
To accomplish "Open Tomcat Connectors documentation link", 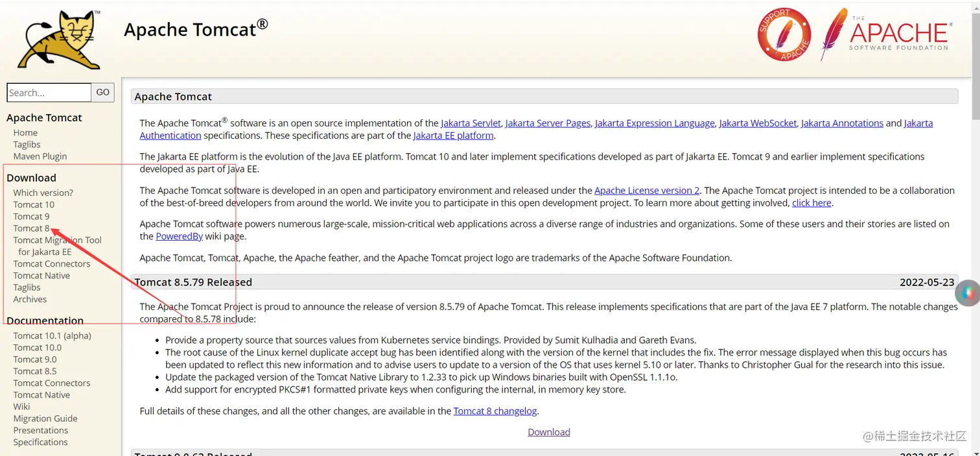I will [52, 383].
